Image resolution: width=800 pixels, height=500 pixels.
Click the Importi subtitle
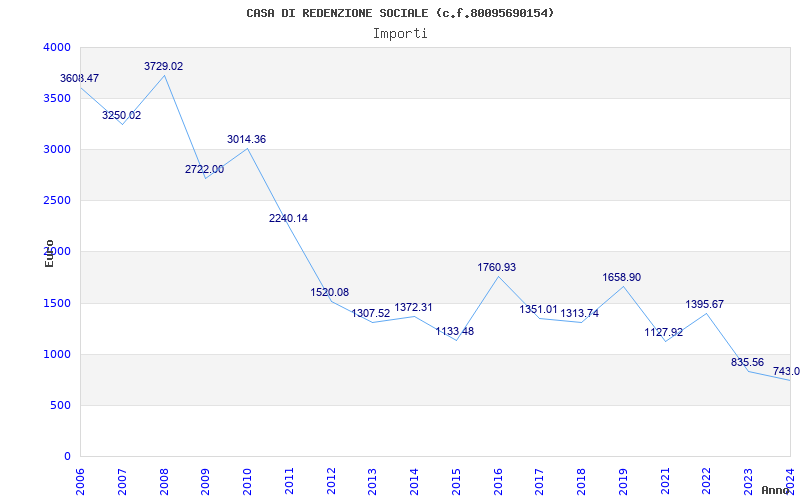tap(400, 34)
